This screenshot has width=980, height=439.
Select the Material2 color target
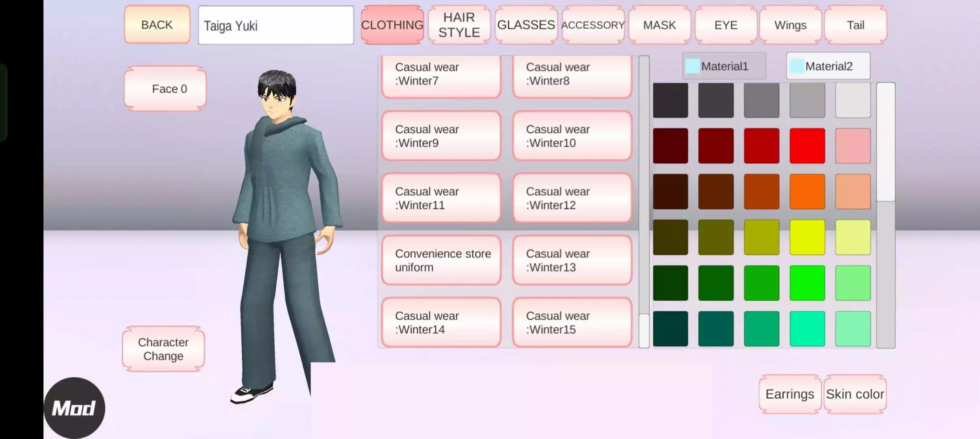(828, 66)
